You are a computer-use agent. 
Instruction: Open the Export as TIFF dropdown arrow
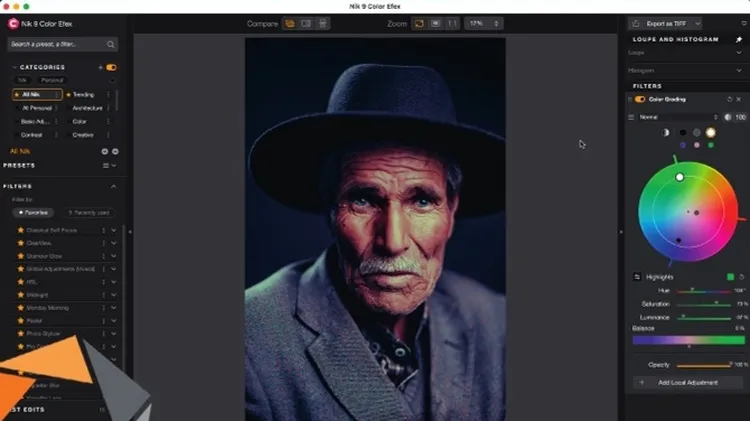pos(697,23)
